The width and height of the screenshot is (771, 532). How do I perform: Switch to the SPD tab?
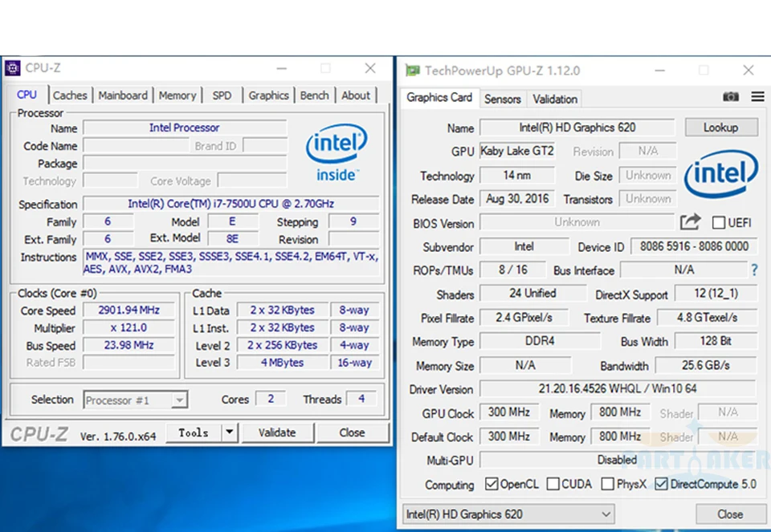(222, 95)
